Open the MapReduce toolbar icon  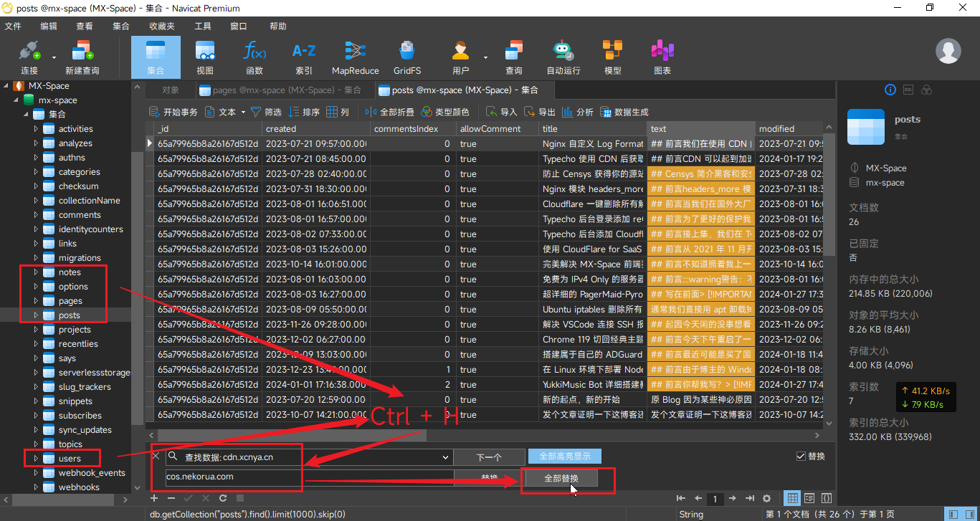click(x=355, y=57)
